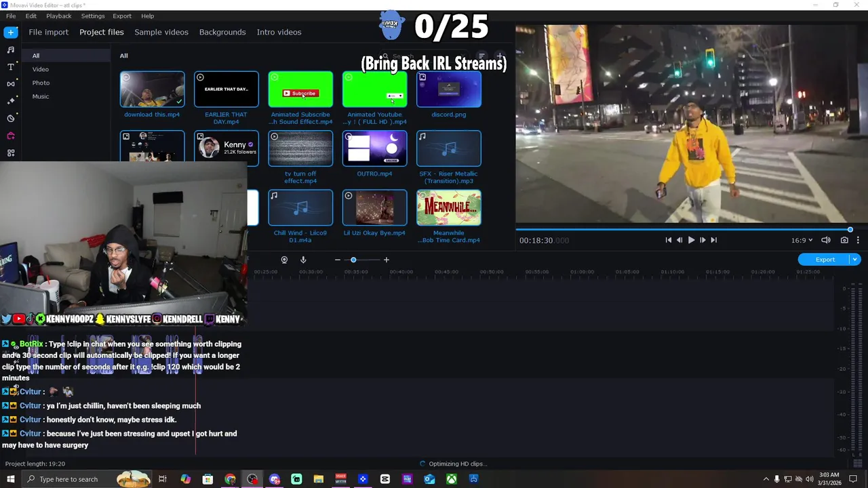Switch to the Sample videos tab
The height and width of the screenshot is (488, 868).
tap(161, 32)
